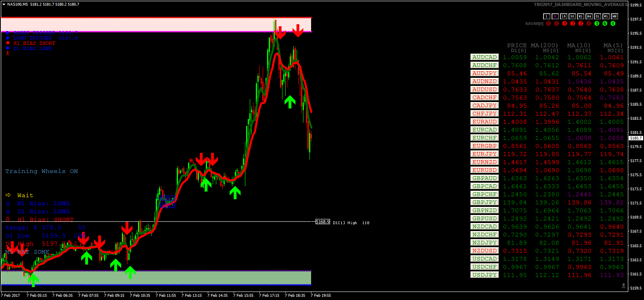Select the 30-minute timeframe button
Screen dimensions: 644x300
tap(572, 16)
